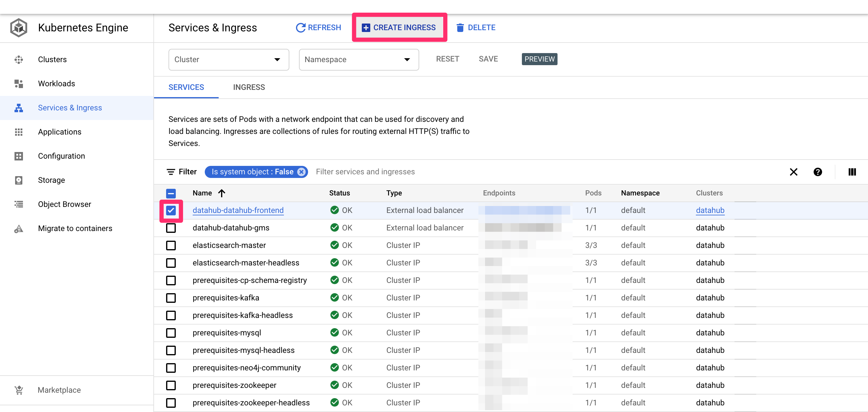Open Clusters via its sidebar icon

click(x=18, y=60)
